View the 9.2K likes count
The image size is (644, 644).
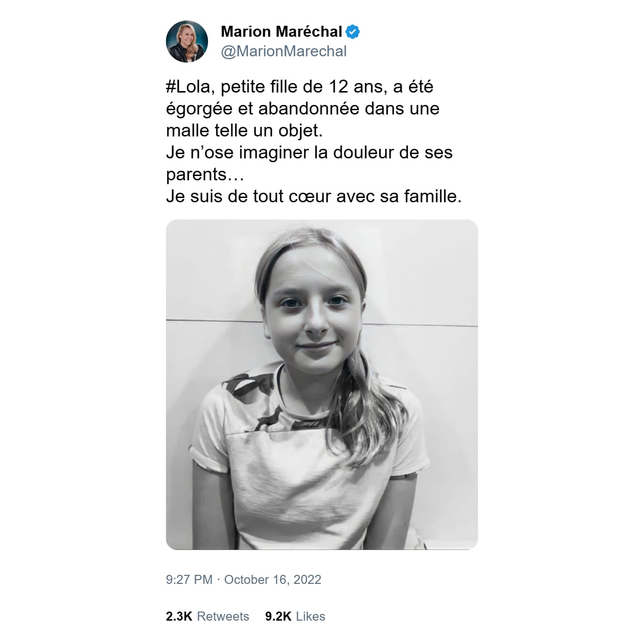(x=278, y=616)
